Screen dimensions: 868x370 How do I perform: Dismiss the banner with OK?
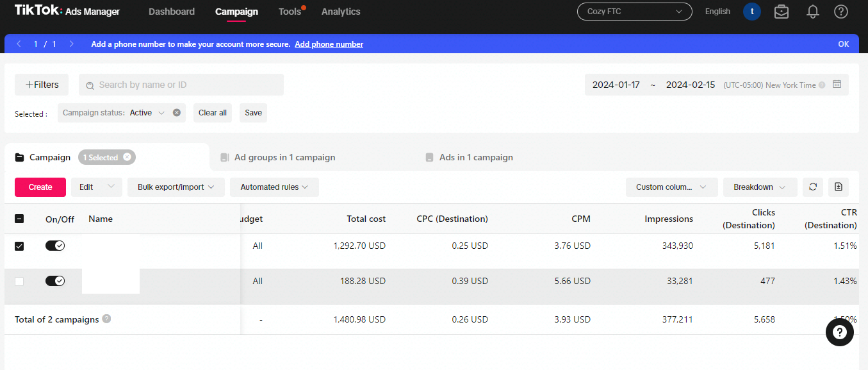coord(844,44)
